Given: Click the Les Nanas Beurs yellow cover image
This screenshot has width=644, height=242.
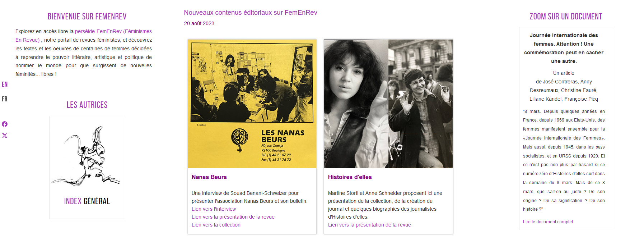Looking at the screenshot, I should pos(252,104).
